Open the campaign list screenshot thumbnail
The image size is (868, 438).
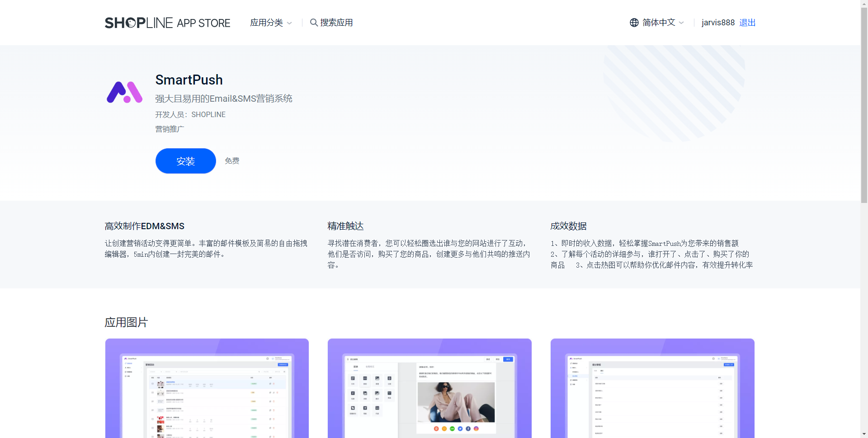[207, 388]
